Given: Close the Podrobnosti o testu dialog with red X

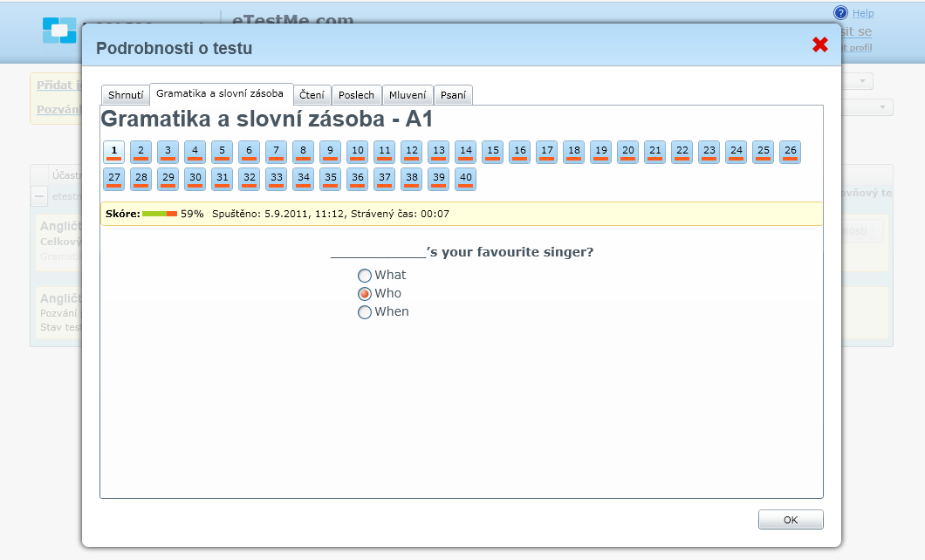Looking at the screenshot, I should coord(820,44).
